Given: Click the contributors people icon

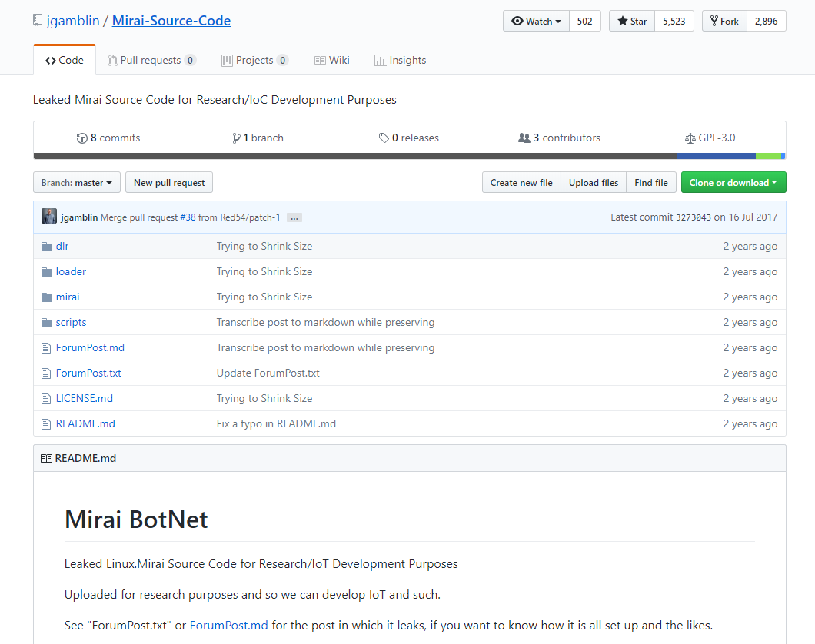Looking at the screenshot, I should click(524, 138).
